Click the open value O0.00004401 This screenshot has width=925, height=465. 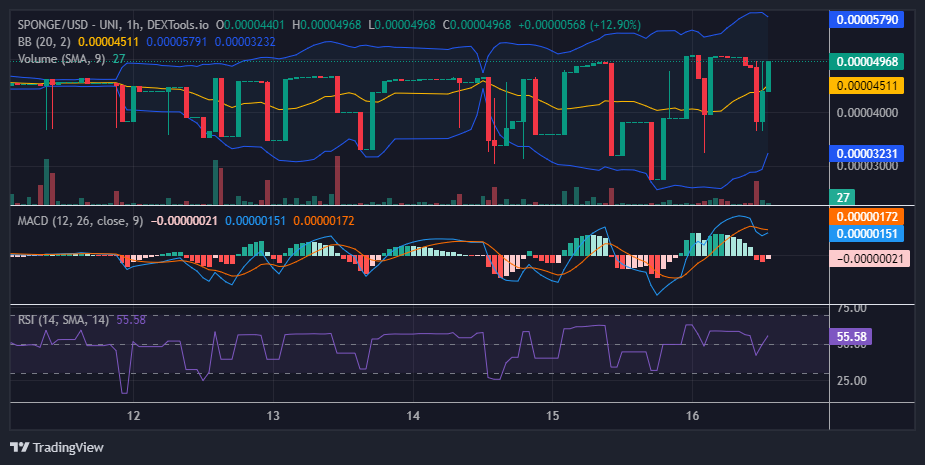[x=250, y=25]
